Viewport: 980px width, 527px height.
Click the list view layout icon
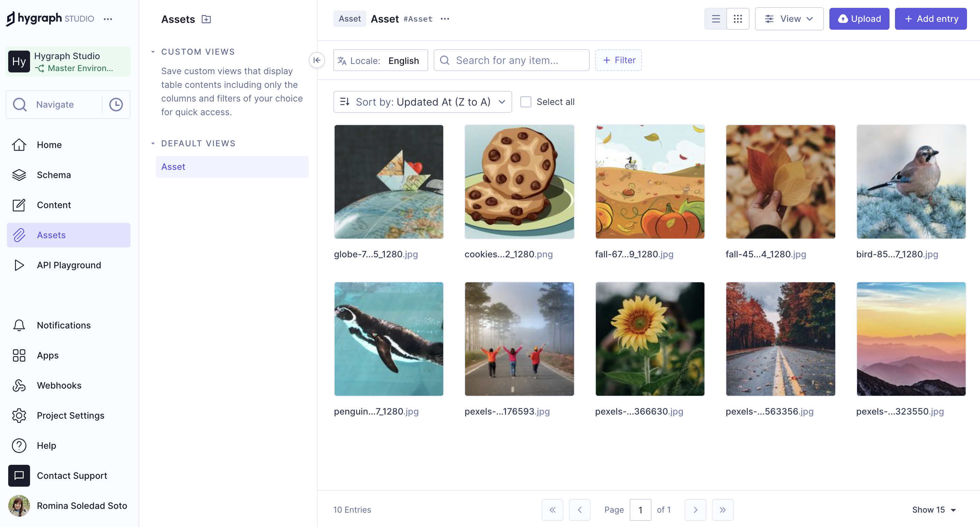tap(716, 18)
